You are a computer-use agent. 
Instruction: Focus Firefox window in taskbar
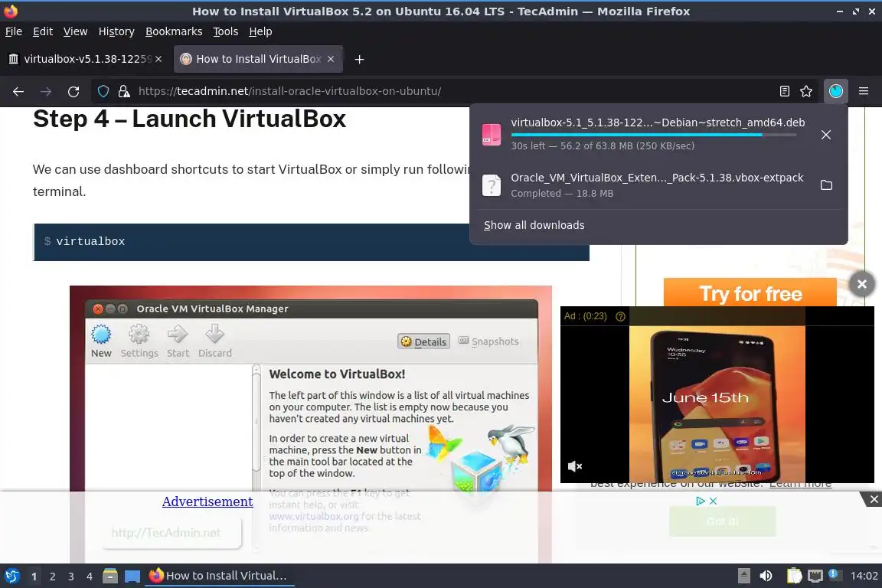click(x=220, y=576)
